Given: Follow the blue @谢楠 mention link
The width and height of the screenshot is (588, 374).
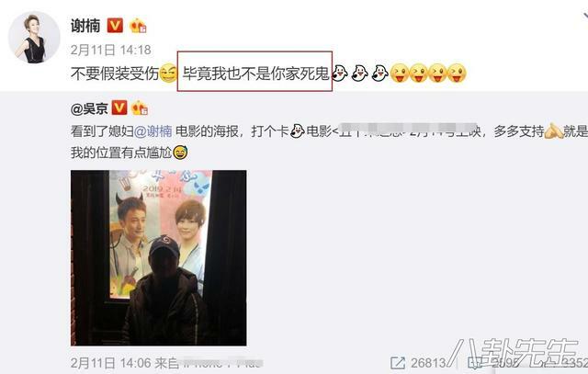Looking at the screenshot, I should tap(153, 131).
